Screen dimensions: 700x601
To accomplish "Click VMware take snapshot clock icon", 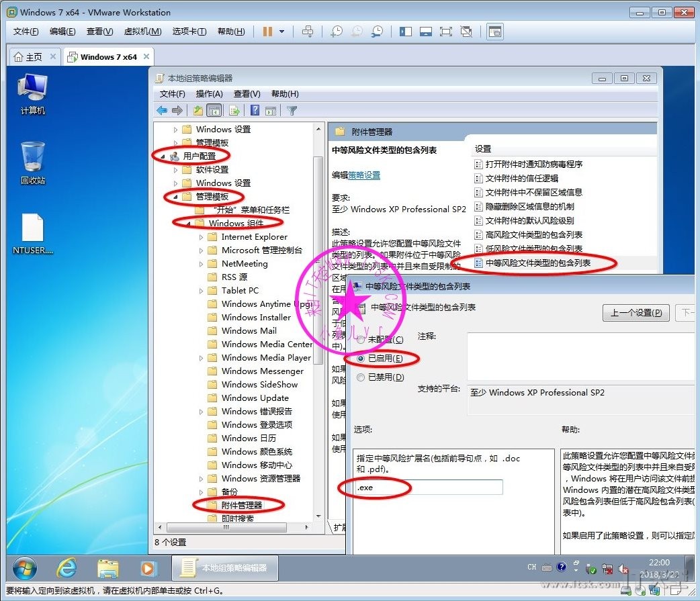I will 336,32.
